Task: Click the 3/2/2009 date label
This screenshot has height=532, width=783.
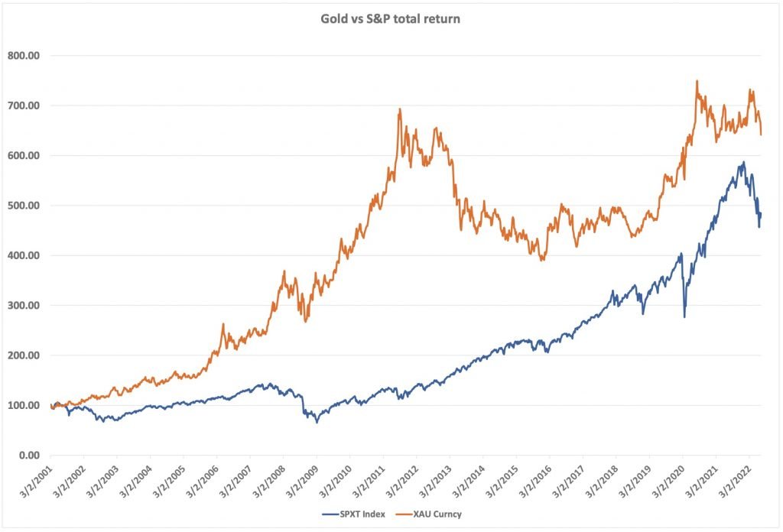Action: coord(302,479)
